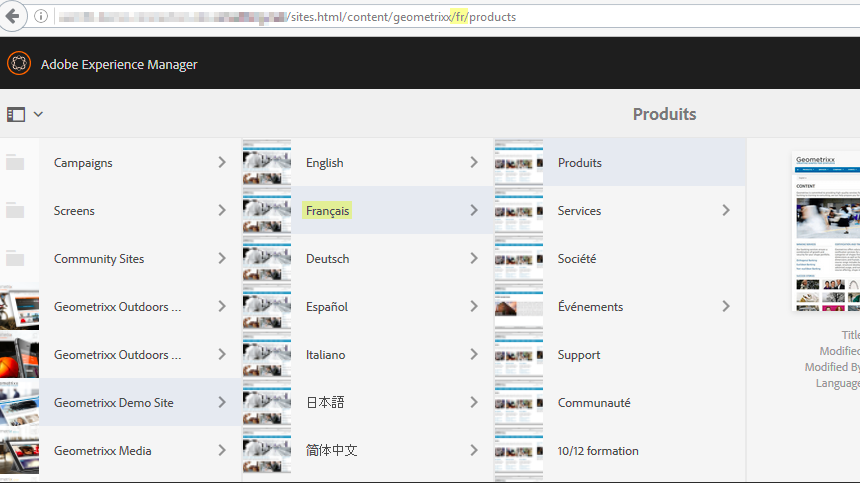Open the Geometrixx Media item

[x=103, y=451]
